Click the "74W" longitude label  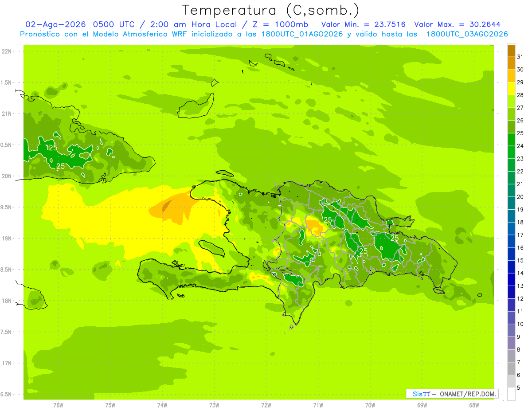click(162, 405)
